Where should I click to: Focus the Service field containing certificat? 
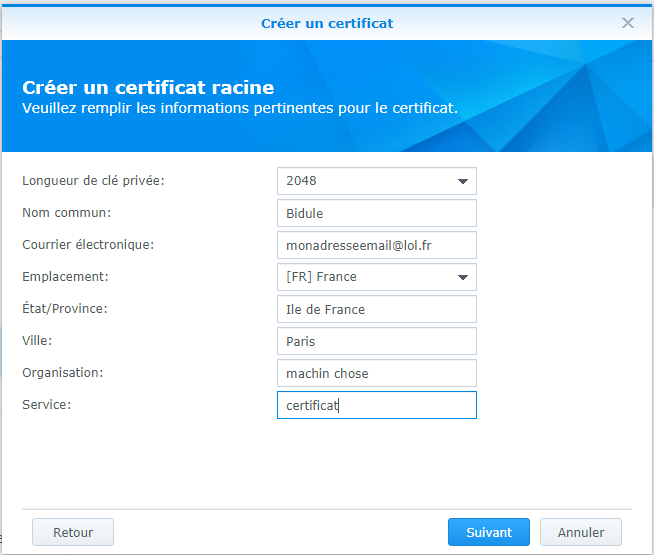click(x=377, y=405)
